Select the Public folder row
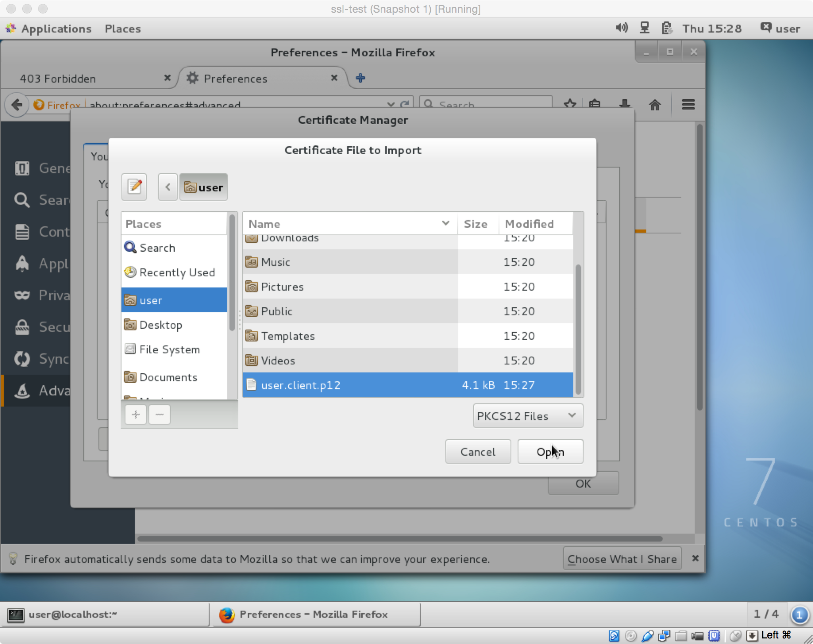 (408, 311)
